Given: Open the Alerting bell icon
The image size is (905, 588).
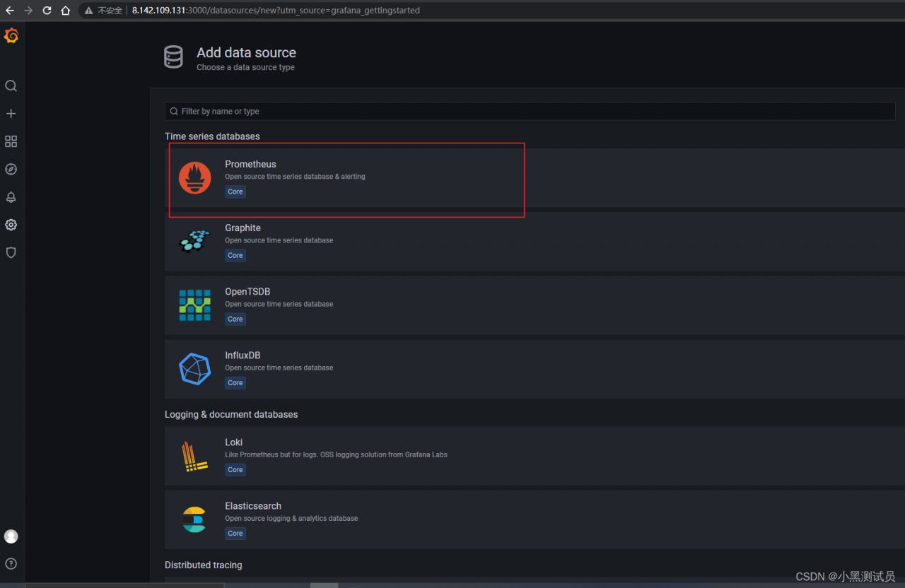Looking at the screenshot, I should click(x=11, y=197).
